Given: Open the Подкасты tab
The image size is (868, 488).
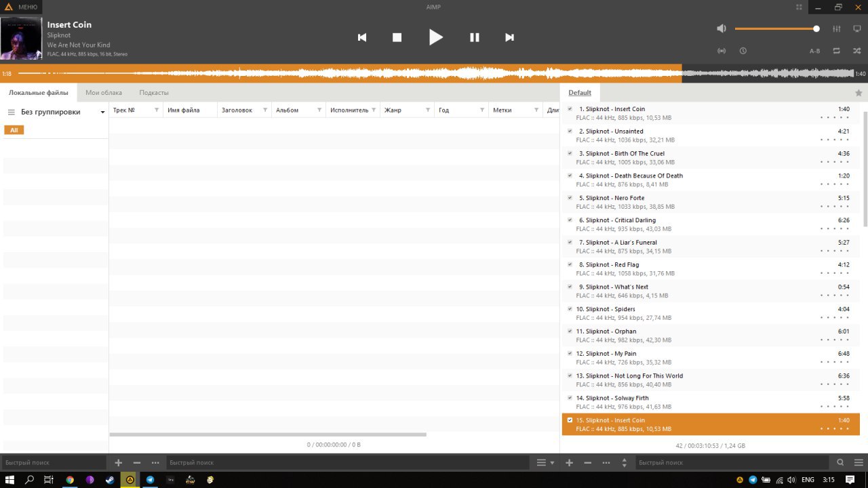Looking at the screenshot, I should 154,93.
